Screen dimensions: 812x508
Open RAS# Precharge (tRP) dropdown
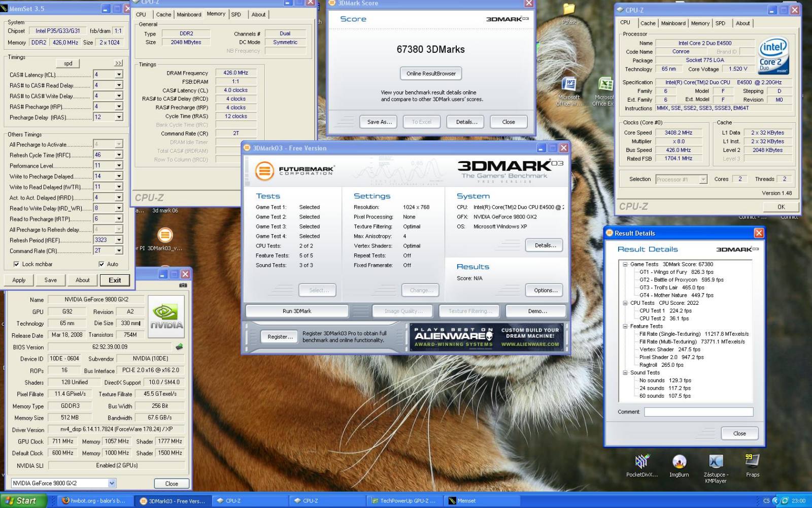coord(119,107)
